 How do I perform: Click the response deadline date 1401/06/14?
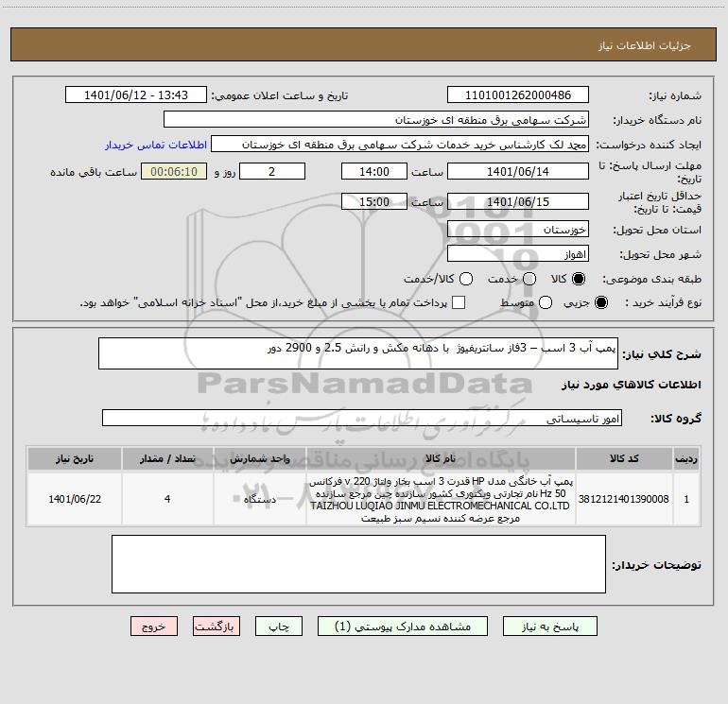pos(518,171)
